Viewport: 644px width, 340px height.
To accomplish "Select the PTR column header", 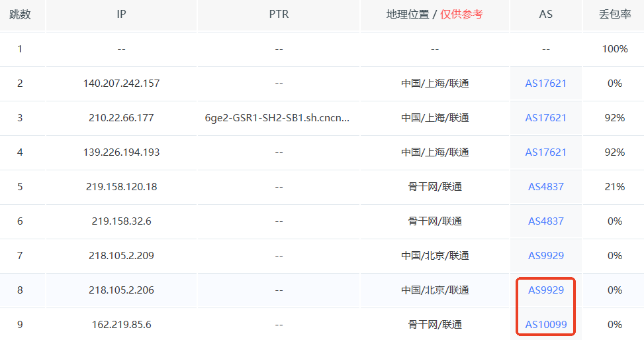I will coord(279,15).
